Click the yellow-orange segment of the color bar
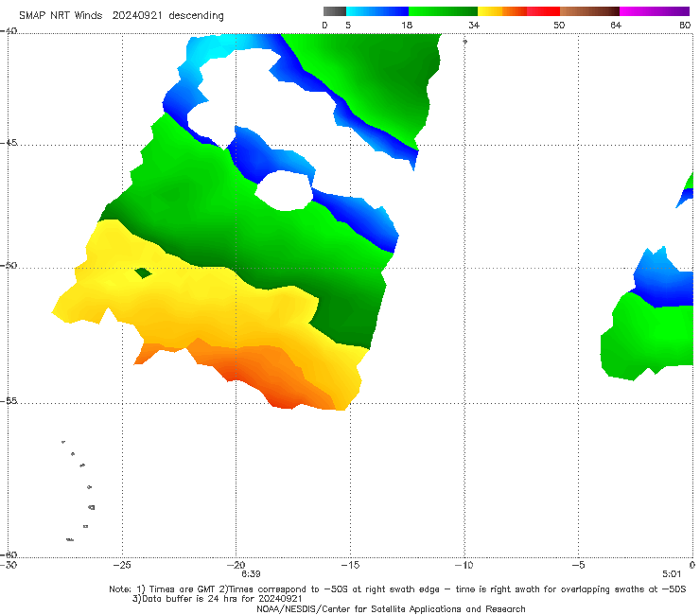Screen dimensions: 700x615 click(x=502, y=11)
